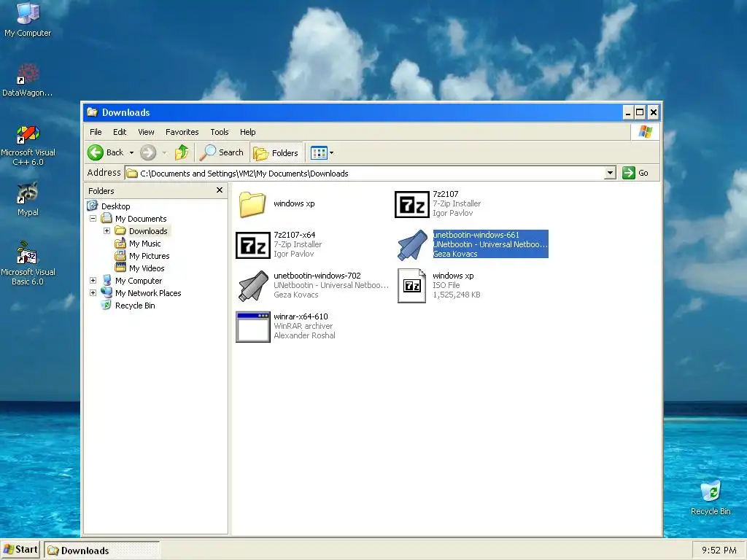Open the View menu
This screenshot has height=560, width=747.
pyautogui.click(x=146, y=132)
